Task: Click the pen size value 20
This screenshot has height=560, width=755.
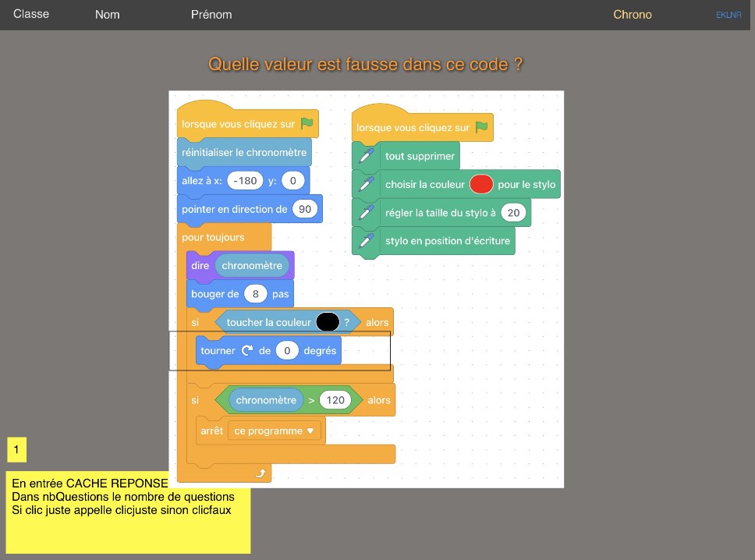Action: [513, 213]
